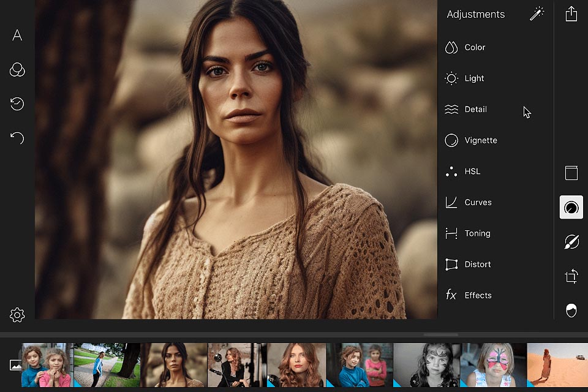Select thumbnail of dark-haired woman in knit sweater
This screenshot has height=392, width=588.
(173, 365)
